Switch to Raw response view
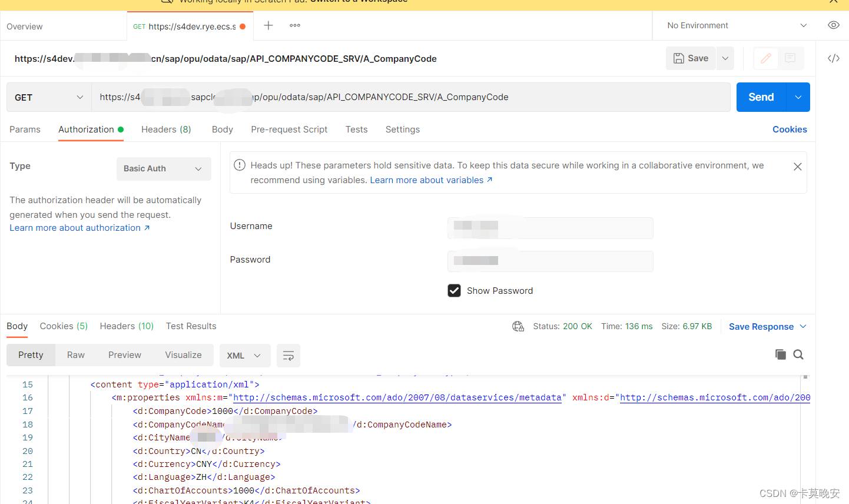The width and height of the screenshot is (849, 504). (x=76, y=355)
